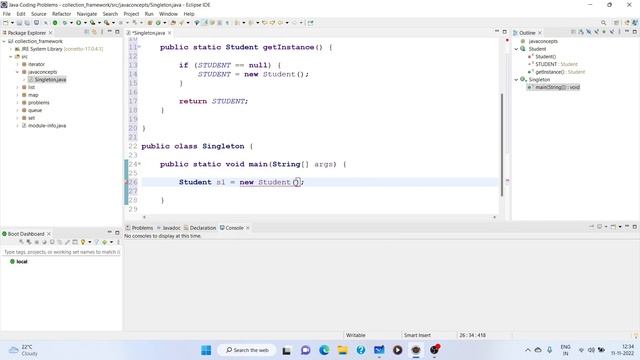This screenshot has height=360, width=640.
Task: Toggle Hide Static Members in Outline toolbar
Action: click(x=597, y=32)
